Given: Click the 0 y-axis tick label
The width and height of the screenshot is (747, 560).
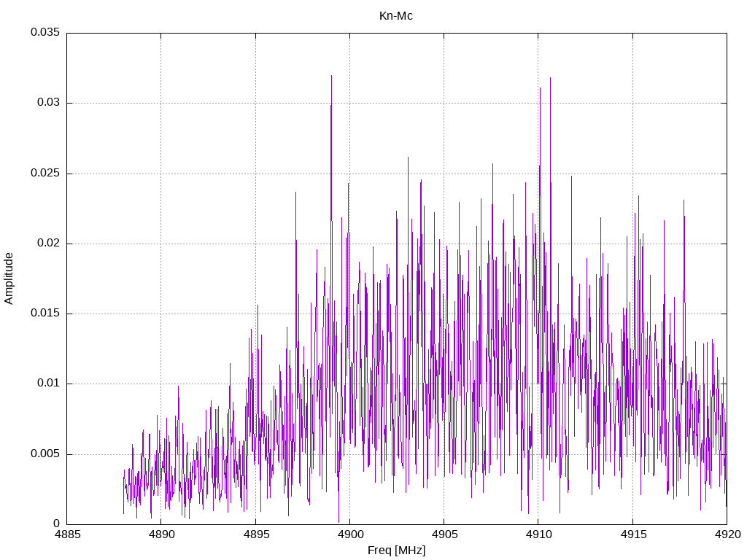Looking at the screenshot, I should (57, 524).
